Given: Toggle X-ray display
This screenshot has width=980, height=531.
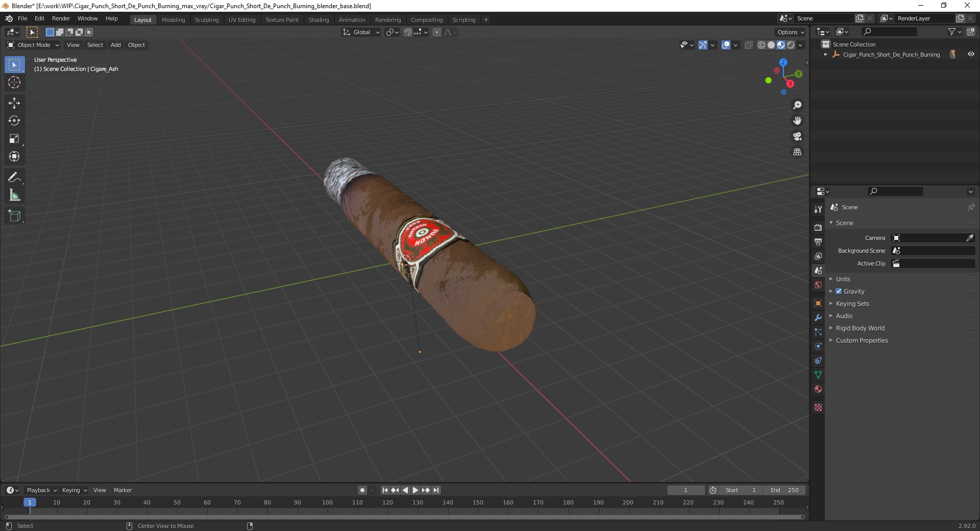Looking at the screenshot, I should 749,45.
